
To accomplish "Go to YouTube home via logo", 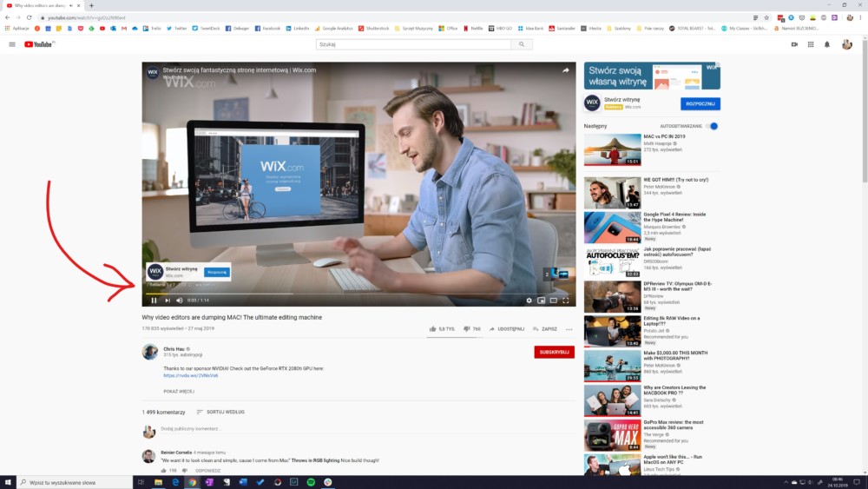I will click(x=38, y=44).
